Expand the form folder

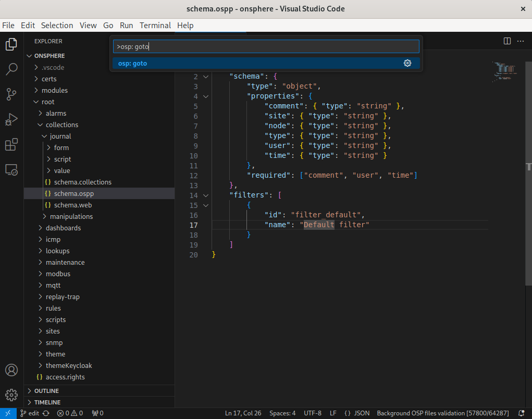tap(100, 147)
